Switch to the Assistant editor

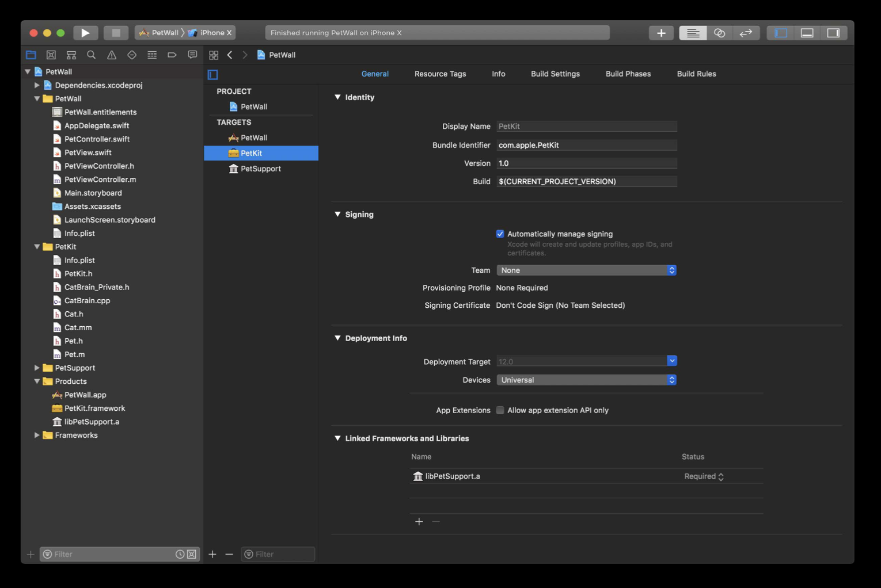tap(719, 32)
